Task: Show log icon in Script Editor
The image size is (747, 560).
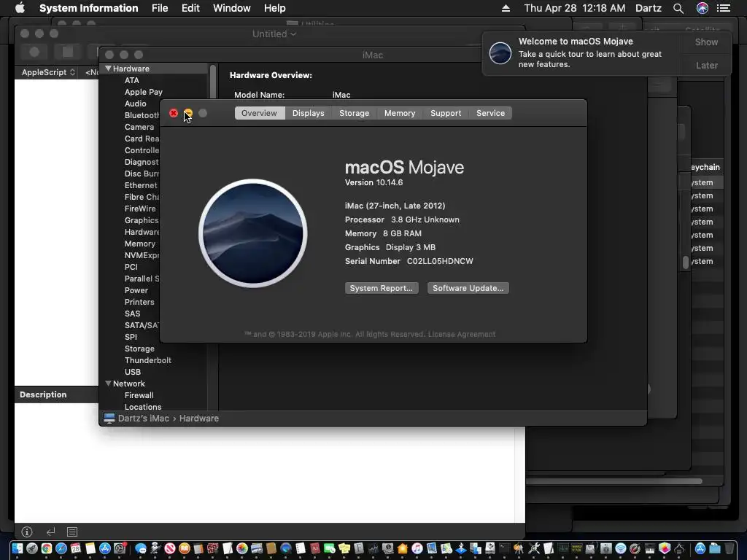Action: tap(72, 532)
